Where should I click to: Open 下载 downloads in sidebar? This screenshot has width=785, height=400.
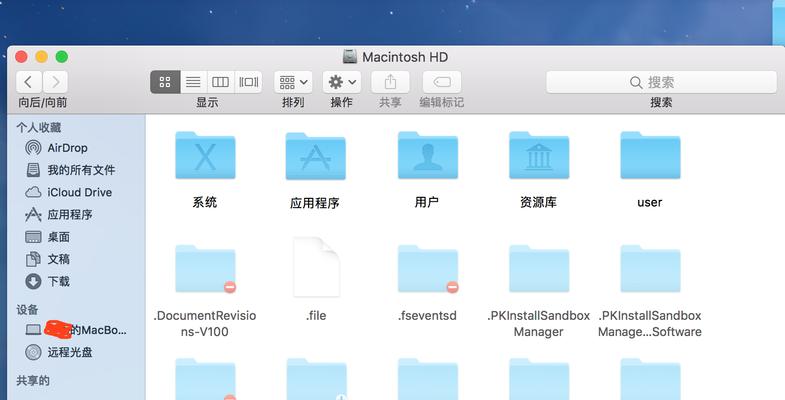58,281
